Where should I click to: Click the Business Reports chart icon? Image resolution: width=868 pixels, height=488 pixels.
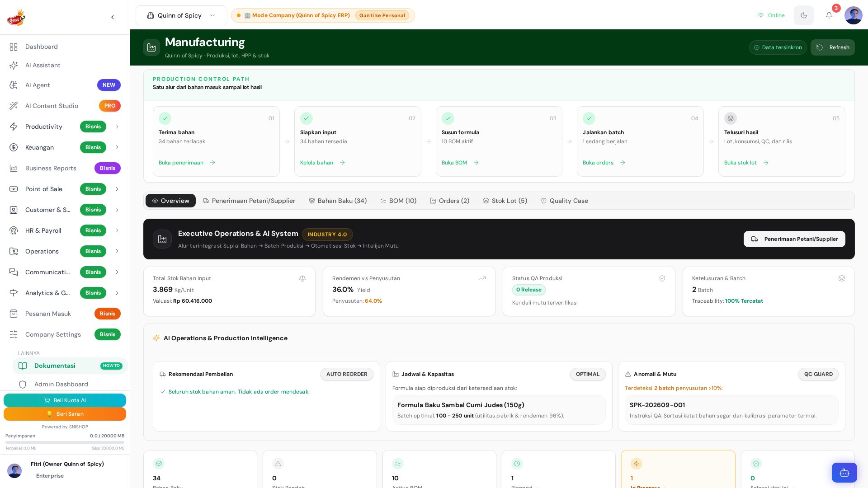tap(14, 168)
